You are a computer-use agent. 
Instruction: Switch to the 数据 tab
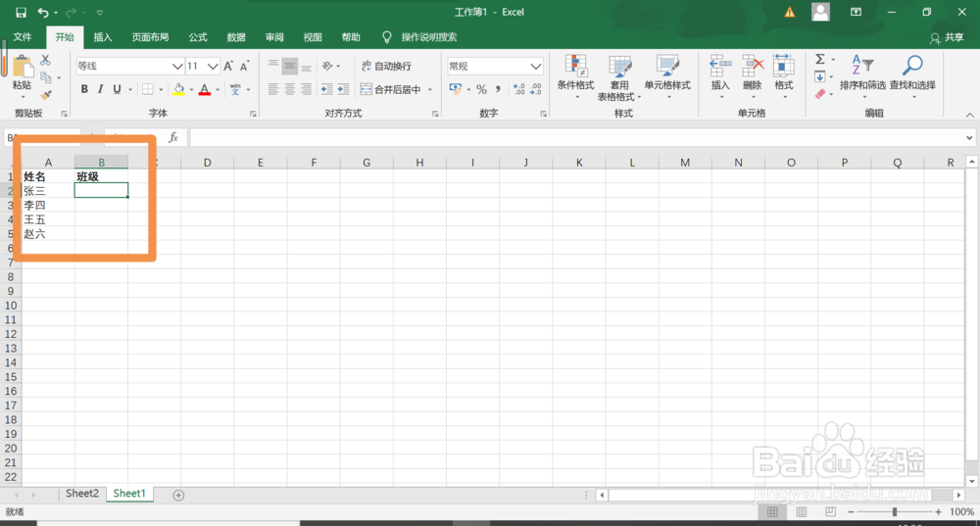236,37
